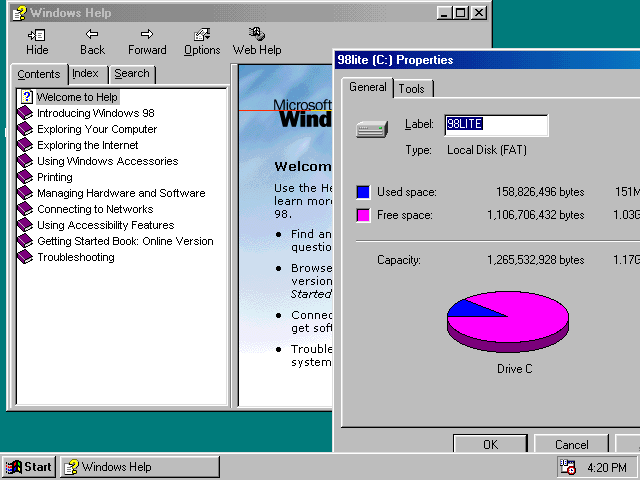Select Getting Started Book: Online Version text

(125, 241)
